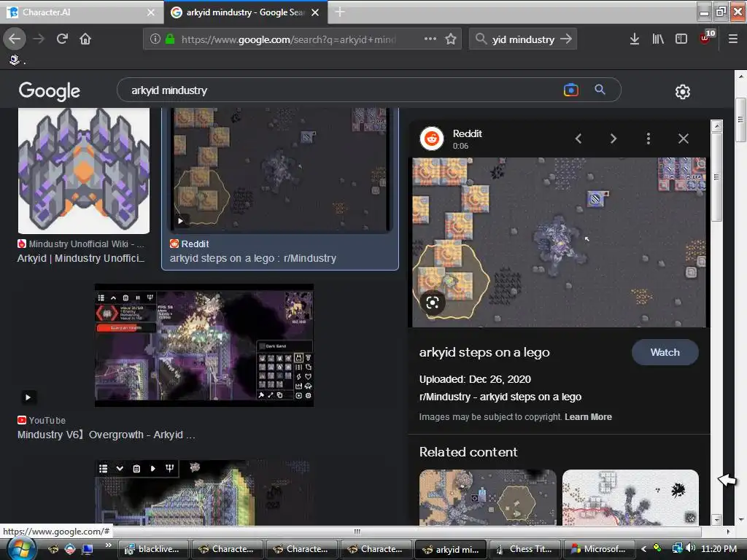Image resolution: width=747 pixels, height=560 pixels.
Task: Open the Library icon in toolbar
Action: point(658,39)
